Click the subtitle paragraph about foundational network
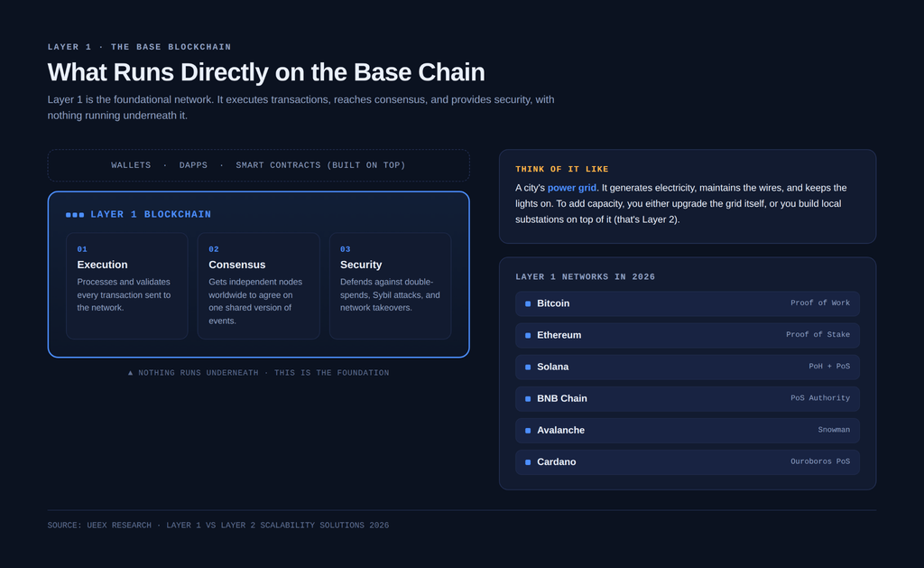The width and height of the screenshot is (924, 568). [301, 107]
